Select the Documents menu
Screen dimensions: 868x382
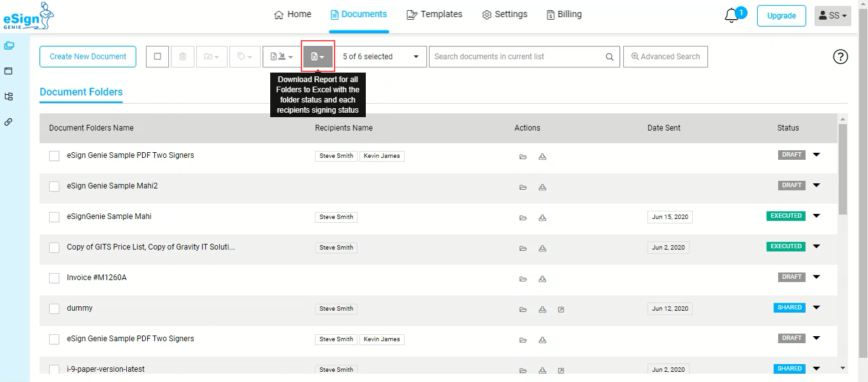point(359,15)
